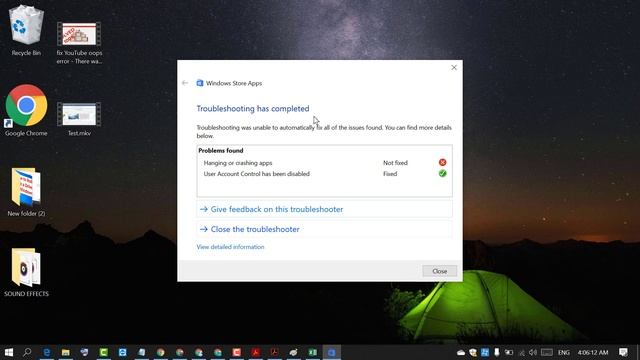Screen dimensions: 640x360
Task: Open File Explorer from taskbar
Action: click(x=66, y=352)
